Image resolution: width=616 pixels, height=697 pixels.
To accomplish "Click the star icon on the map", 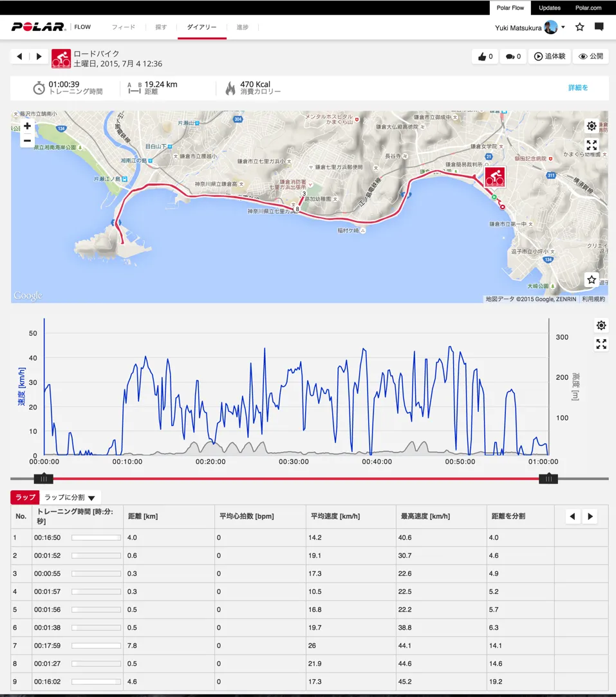I will (x=592, y=279).
